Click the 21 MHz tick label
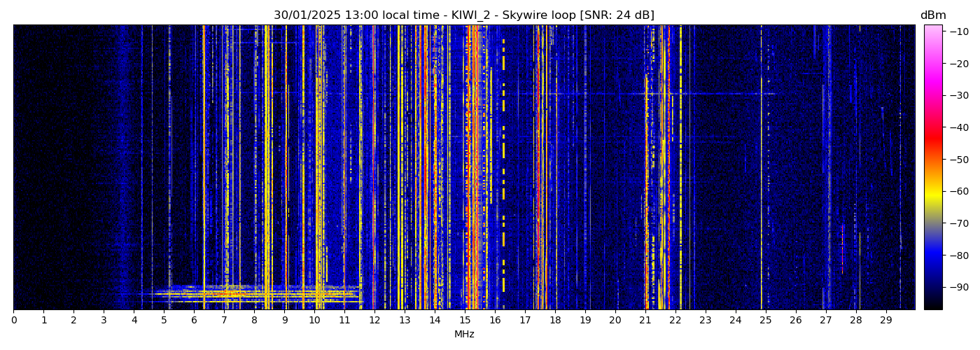 coord(645,320)
